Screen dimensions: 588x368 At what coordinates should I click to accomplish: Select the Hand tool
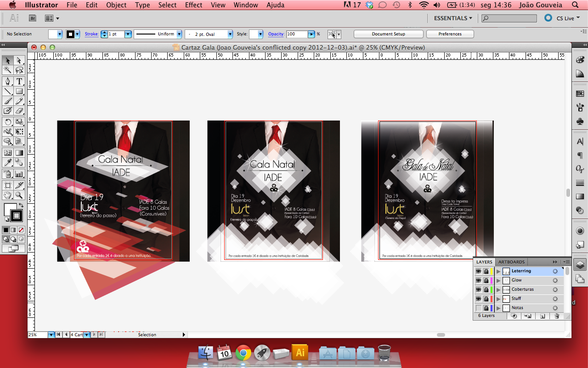tap(8, 195)
